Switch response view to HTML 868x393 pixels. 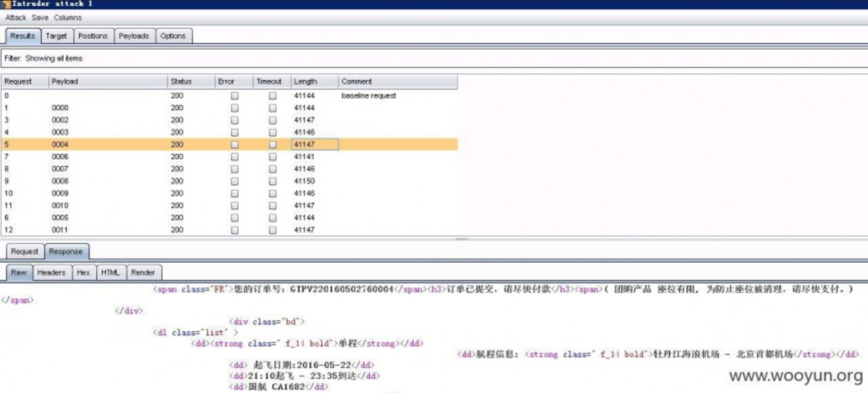pyautogui.click(x=110, y=273)
